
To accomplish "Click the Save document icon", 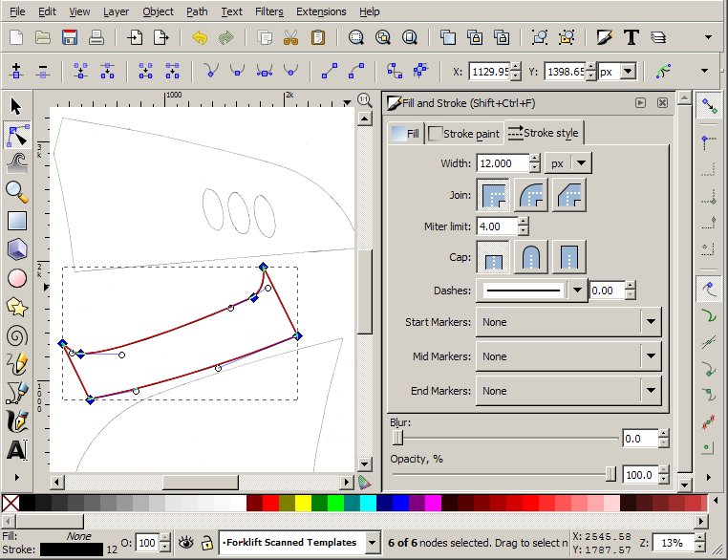I will [x=69, y=38].
